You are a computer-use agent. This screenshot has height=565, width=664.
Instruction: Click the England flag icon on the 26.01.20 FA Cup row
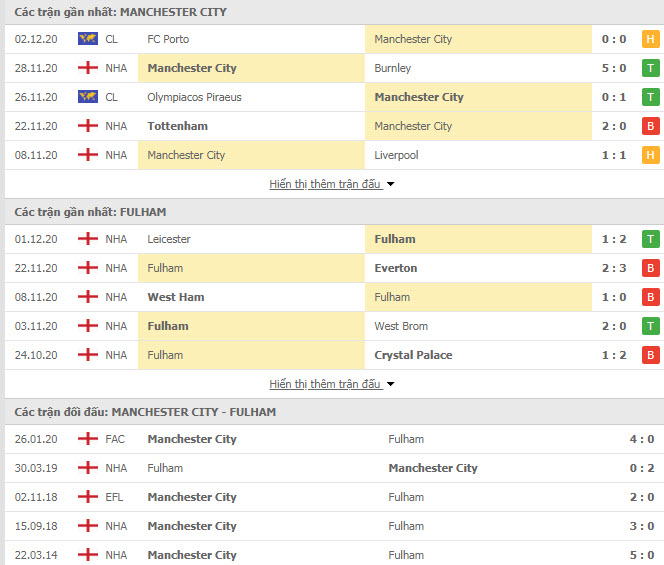[88, 439]
